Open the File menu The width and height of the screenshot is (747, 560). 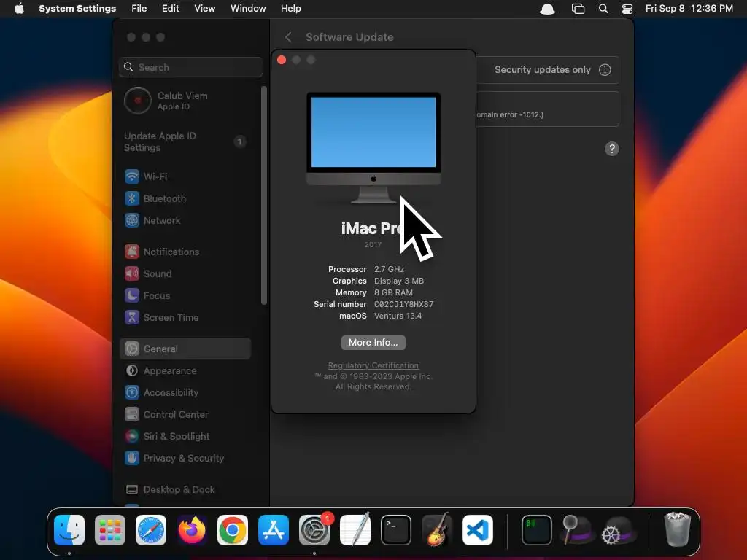pyautogui.click(x=139, y=9)
